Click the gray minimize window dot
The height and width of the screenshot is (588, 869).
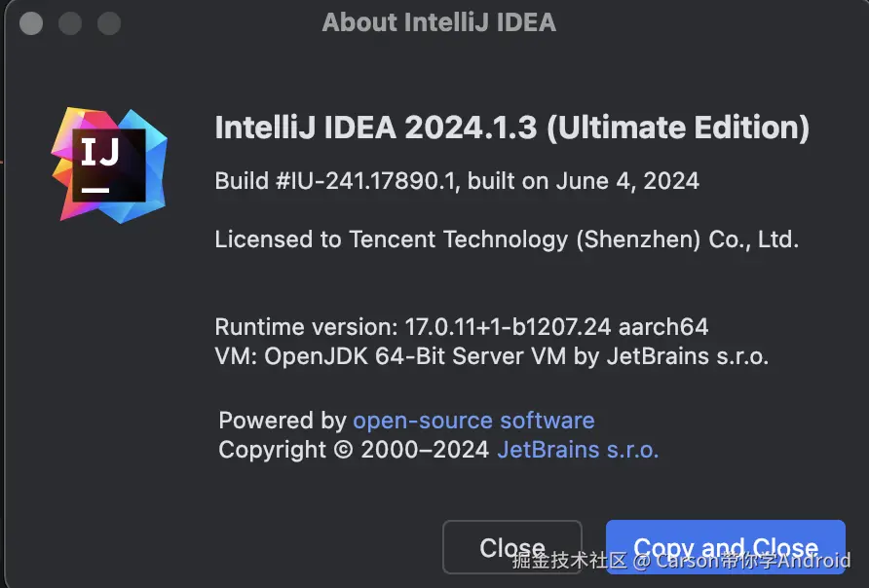[70, 23]
